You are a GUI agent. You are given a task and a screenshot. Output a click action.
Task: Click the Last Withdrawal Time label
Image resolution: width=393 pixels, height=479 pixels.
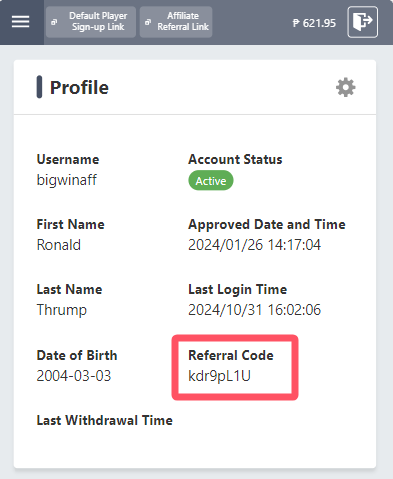(105, 420)
